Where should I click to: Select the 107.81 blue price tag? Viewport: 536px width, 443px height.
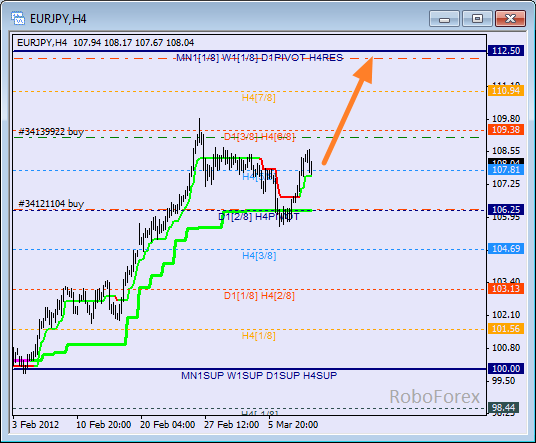point(506,170)
